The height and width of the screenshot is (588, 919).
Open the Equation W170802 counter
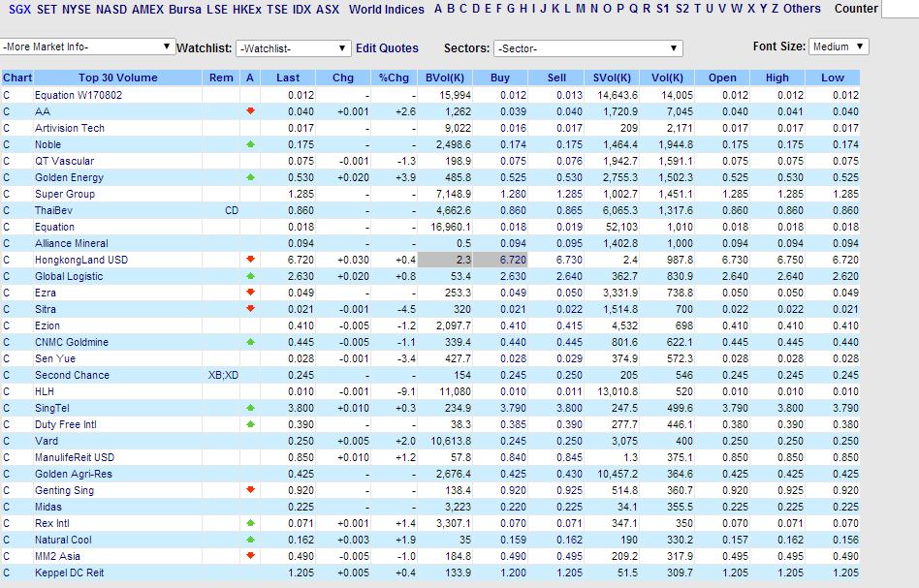click(78, 95)
